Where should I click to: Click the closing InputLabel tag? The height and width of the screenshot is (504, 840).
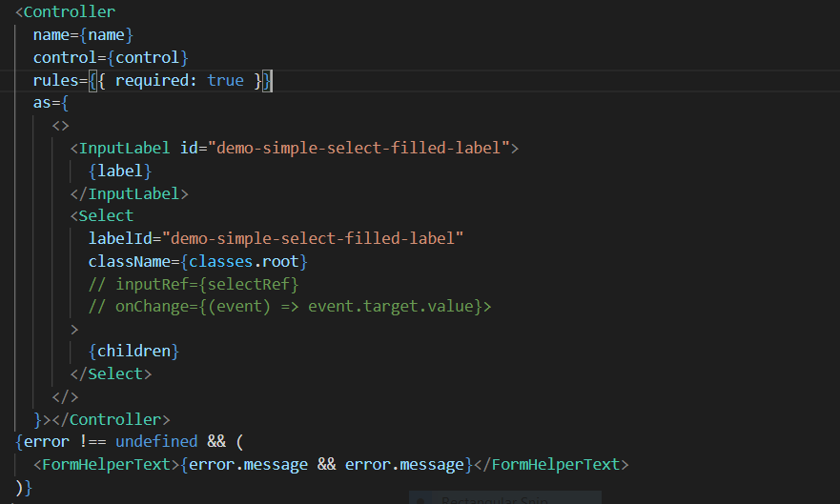(129, 193)
